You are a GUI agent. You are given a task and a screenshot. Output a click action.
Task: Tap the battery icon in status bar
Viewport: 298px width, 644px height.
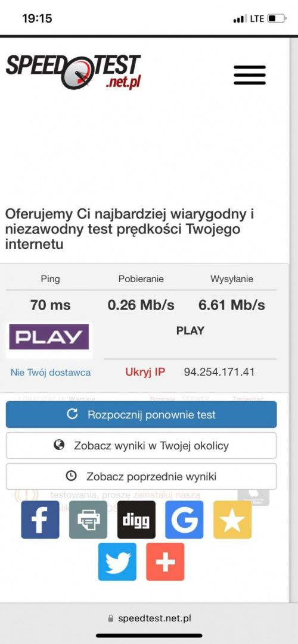(x=276, y=18)
